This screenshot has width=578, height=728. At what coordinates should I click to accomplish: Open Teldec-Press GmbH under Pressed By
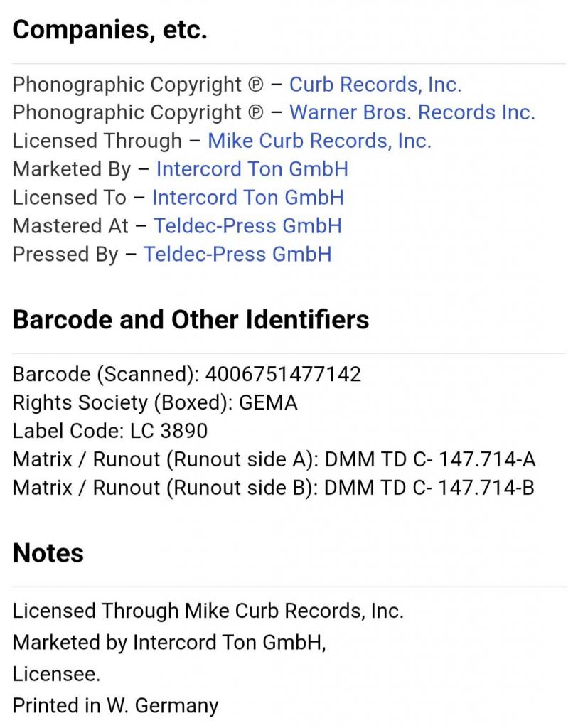point(237,254)
